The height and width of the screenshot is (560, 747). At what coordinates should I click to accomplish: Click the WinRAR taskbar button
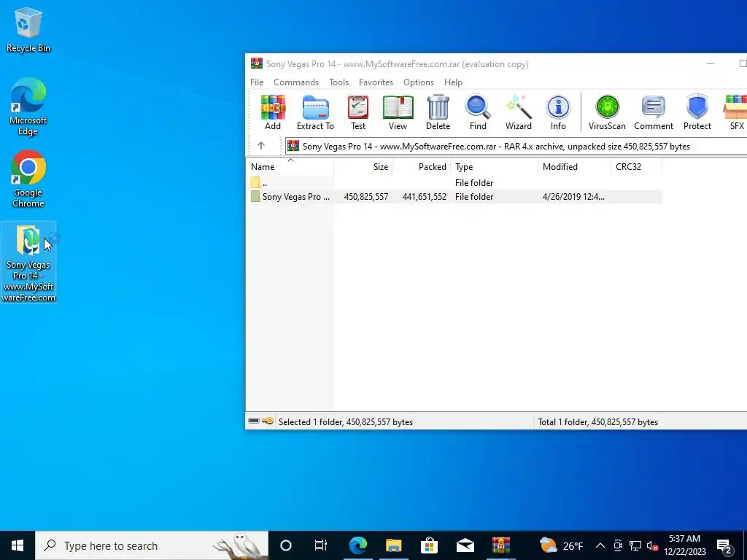coord(500,545)
